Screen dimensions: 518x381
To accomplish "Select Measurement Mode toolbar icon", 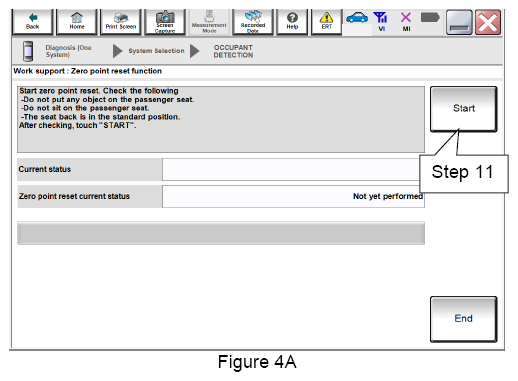I will click(x=209, y=22).
